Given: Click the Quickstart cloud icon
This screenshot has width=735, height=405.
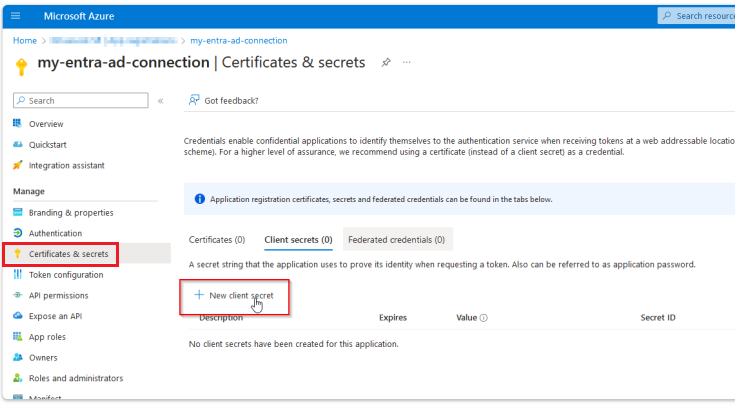Looking at the screenshot, I should [17, 144].
